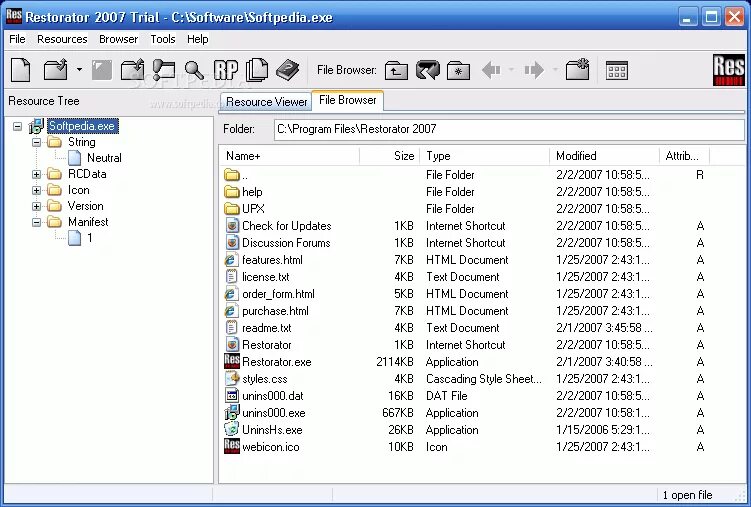Select the Discussion Forums file

286,243
